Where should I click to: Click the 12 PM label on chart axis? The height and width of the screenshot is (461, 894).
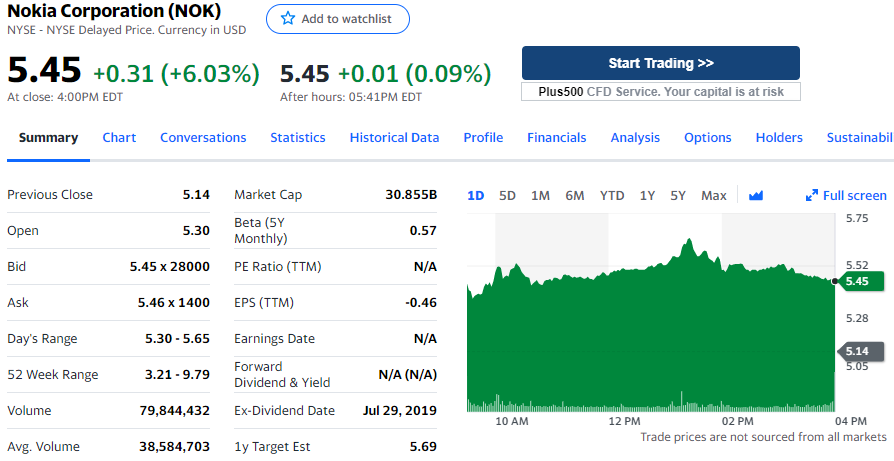[624, 421]
